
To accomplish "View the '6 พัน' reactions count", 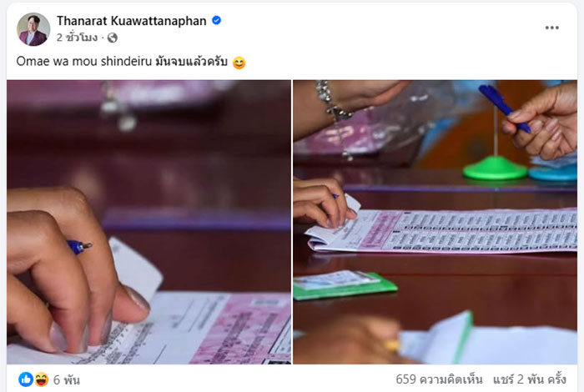I will click(66, 379).
